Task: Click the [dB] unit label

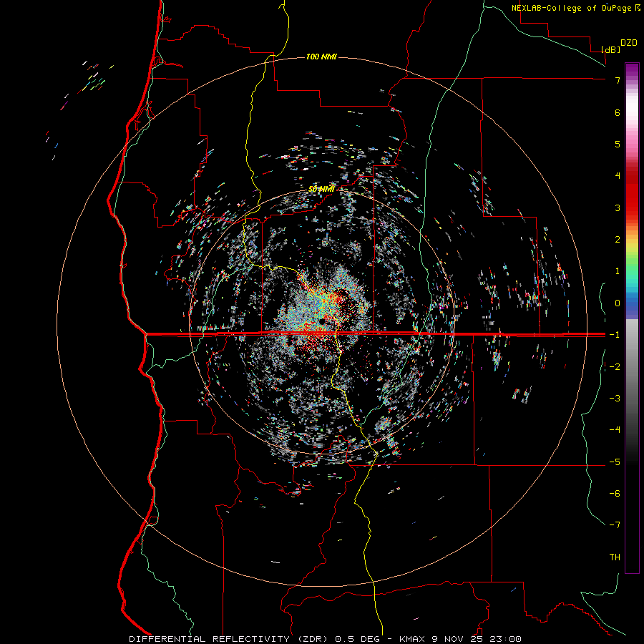Action: point(610,49)
